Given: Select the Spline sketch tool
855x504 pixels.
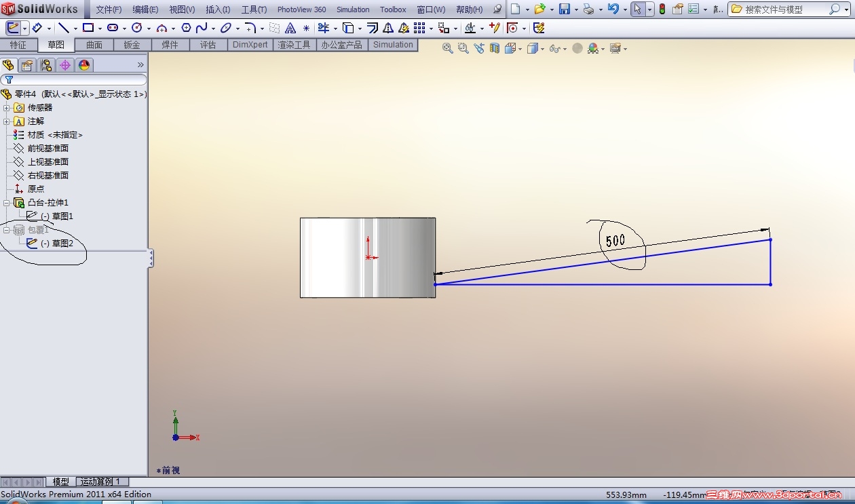Looking at the screenshot, I should pyautogui.click(x=202, y=28).
